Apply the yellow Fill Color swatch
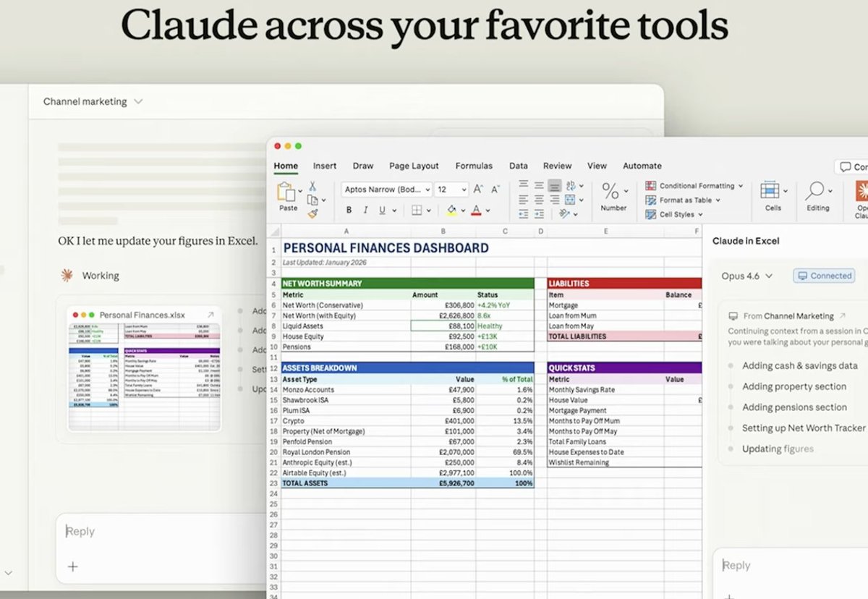The width and height of the screenshot is (868, 599). pos(451,211)
